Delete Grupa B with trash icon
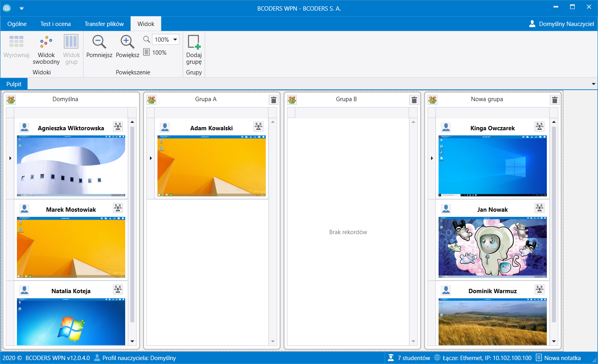This screenshot has height=364, width=598. point(414,100)
